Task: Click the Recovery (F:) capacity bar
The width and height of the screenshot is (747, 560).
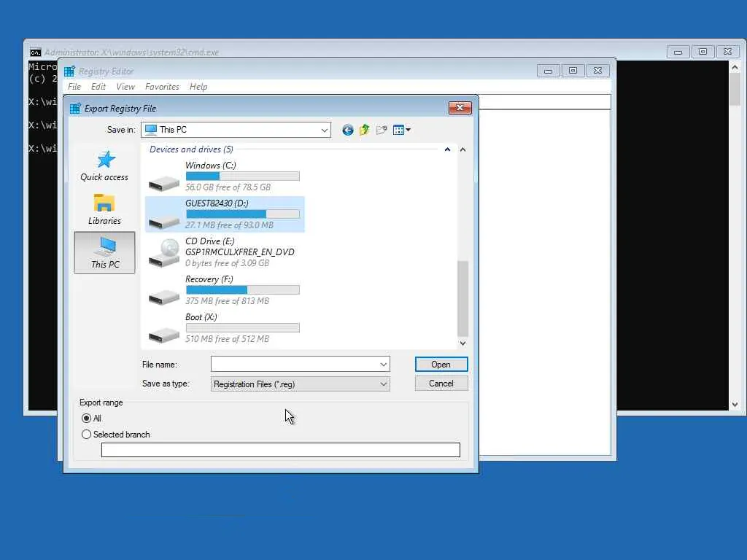Action: (242, 290)
